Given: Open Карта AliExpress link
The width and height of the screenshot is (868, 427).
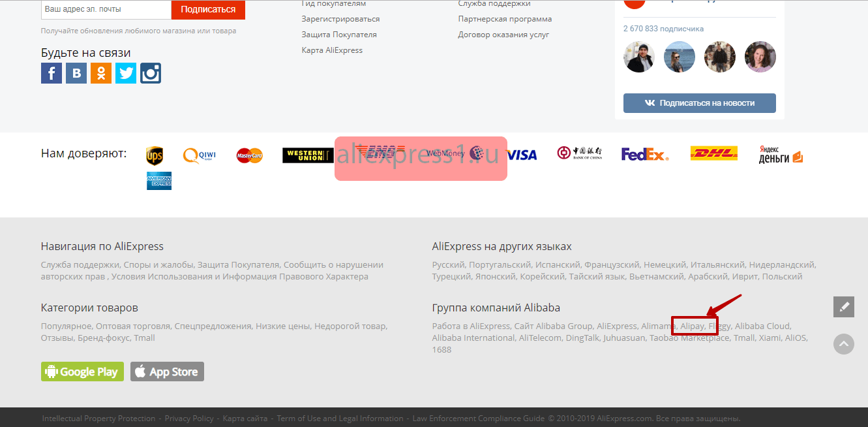Looking at the screenshot, I should [x=332, y=50].
